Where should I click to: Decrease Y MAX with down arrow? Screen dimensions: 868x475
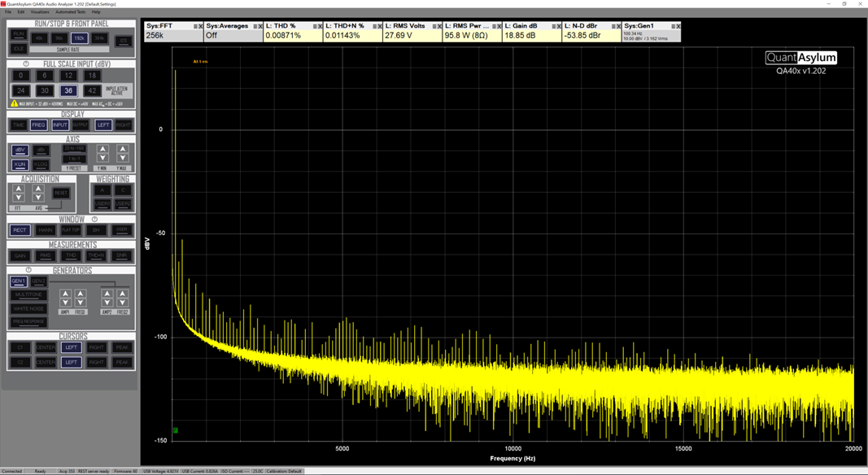click(123, 158)
